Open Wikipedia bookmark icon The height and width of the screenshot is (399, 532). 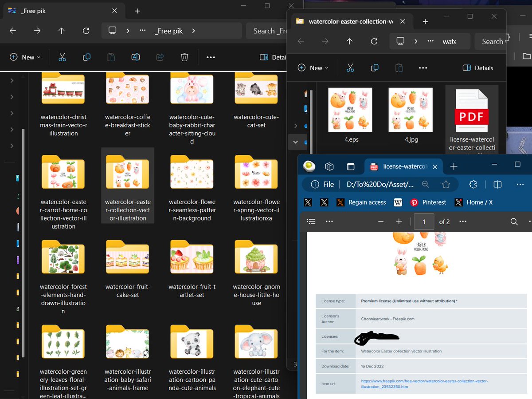(398, 202)
